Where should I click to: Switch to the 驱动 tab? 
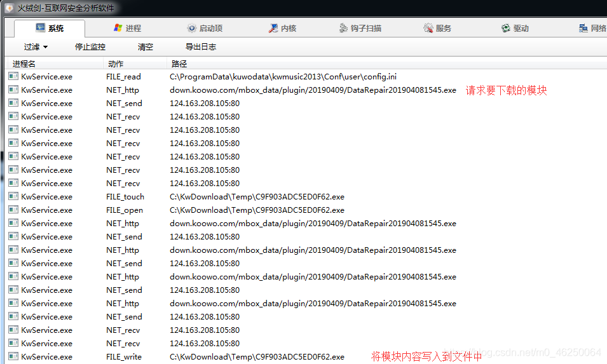515,28
